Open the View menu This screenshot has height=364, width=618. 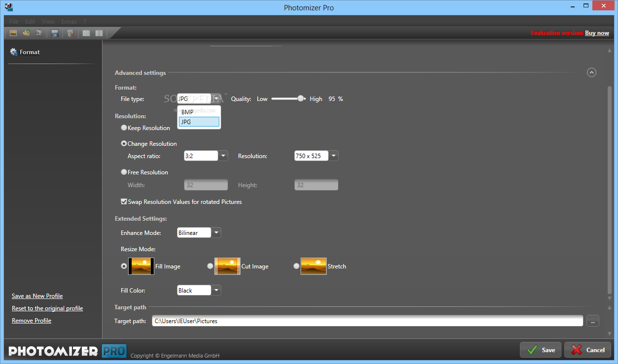click(48, 22)
